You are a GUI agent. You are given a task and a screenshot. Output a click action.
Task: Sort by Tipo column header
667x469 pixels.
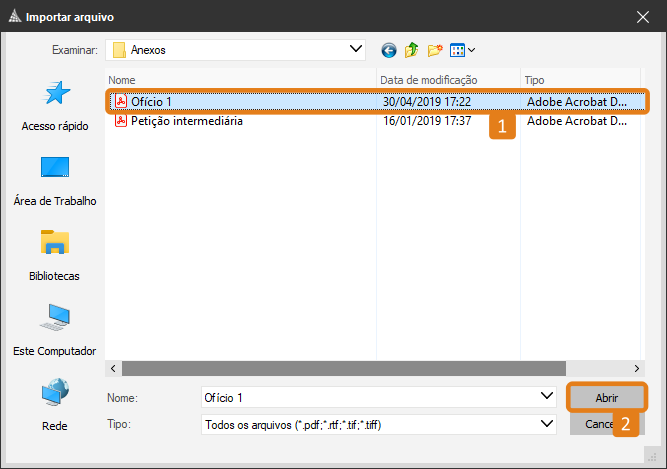(580, 79)
